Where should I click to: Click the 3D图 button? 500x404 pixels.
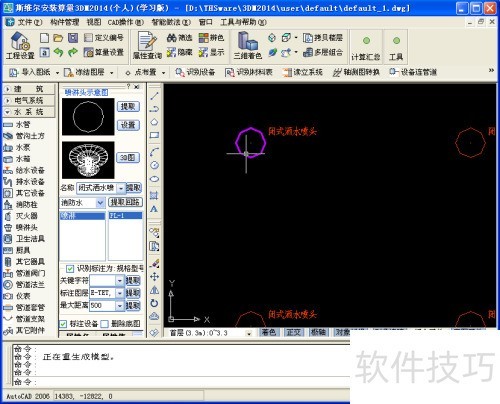click(x=128, y=157)
